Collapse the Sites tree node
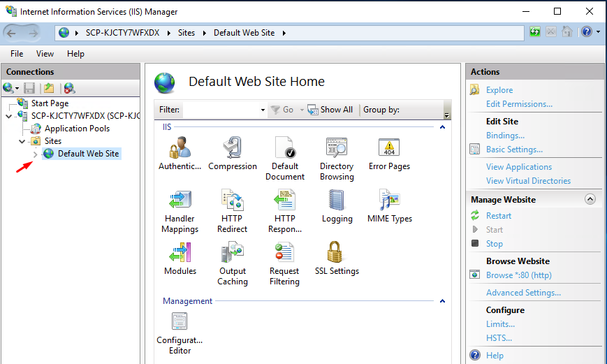 coord(22,141)
